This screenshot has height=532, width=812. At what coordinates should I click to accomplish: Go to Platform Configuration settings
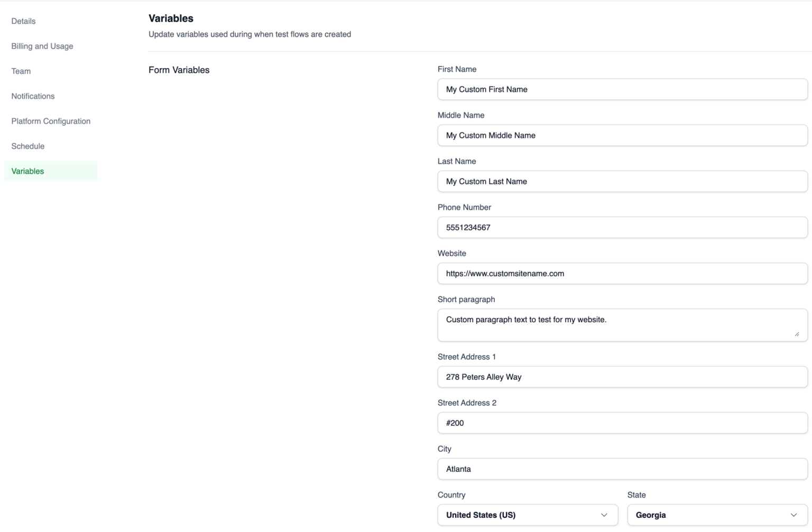click(x=50, y=121)
